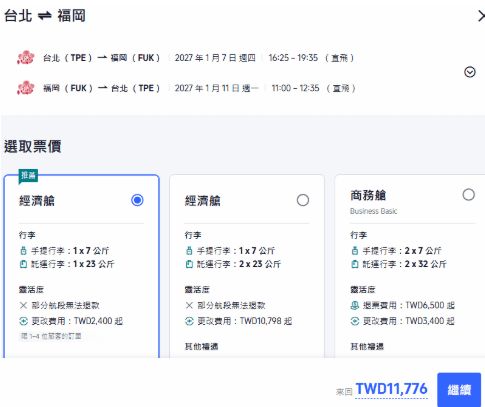Click the outbound TPE to FUK flight row
The image size is (485, 407).
click(x=186, y=58)
